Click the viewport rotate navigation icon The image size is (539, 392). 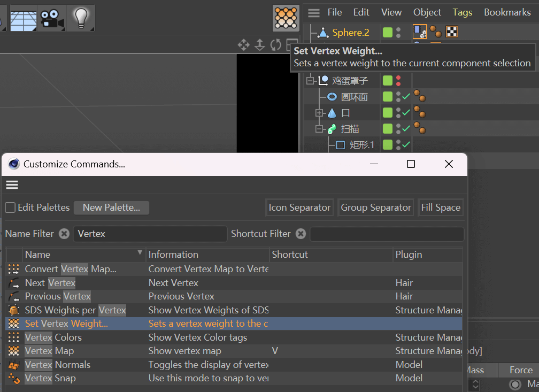click(x=276, y=45)
